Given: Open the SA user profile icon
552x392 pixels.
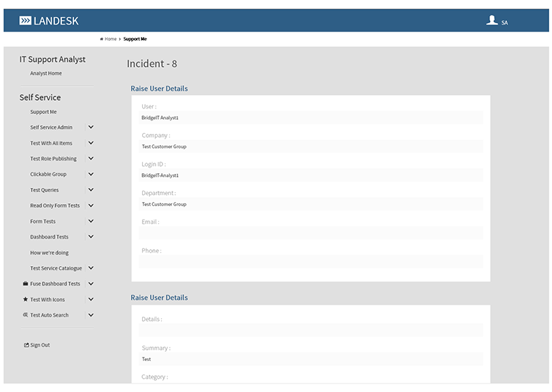Looking at the screenshot, I should (492, 21).
